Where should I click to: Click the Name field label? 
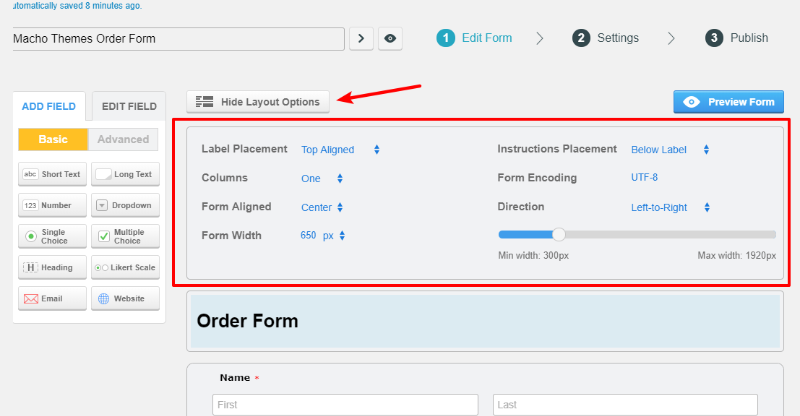235,378
